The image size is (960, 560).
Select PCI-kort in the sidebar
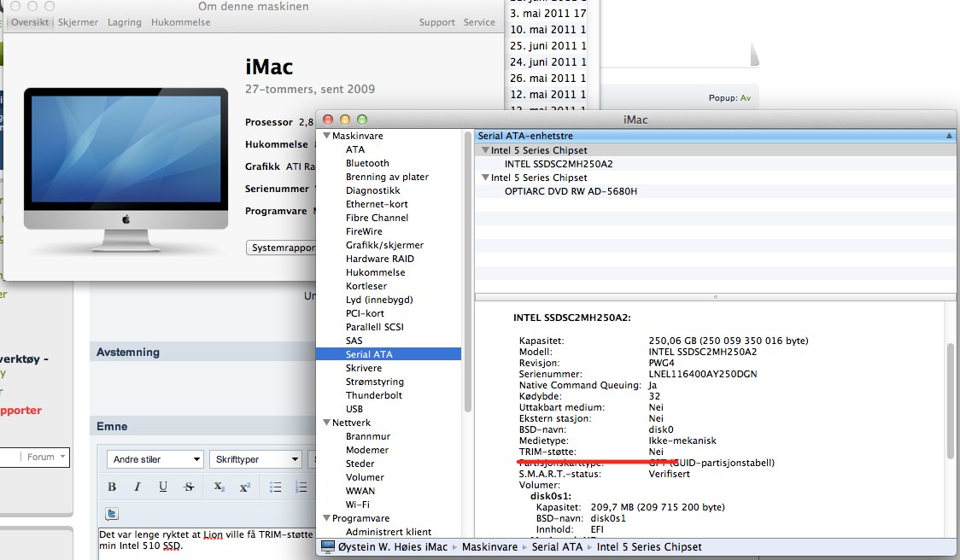click(365, 312)
